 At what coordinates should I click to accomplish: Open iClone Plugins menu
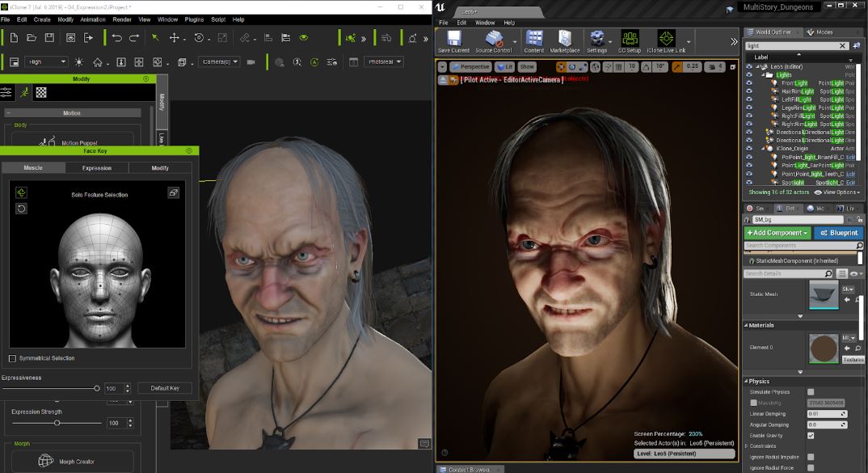click(x=194, y=19)
